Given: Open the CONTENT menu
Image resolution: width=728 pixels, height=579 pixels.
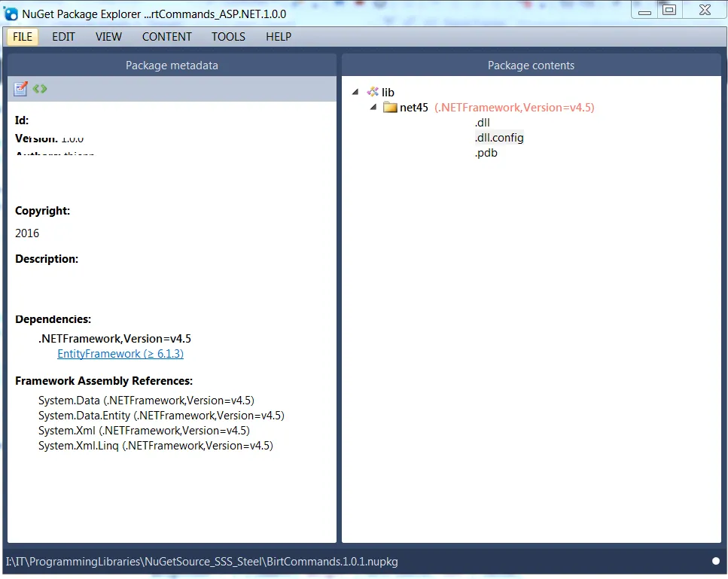Looking at the screenshot, I should click(x=166, y=37).
